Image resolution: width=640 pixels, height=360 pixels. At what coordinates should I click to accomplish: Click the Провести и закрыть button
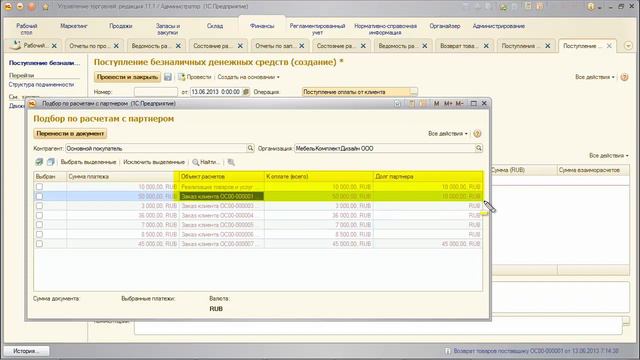[127, 77]
